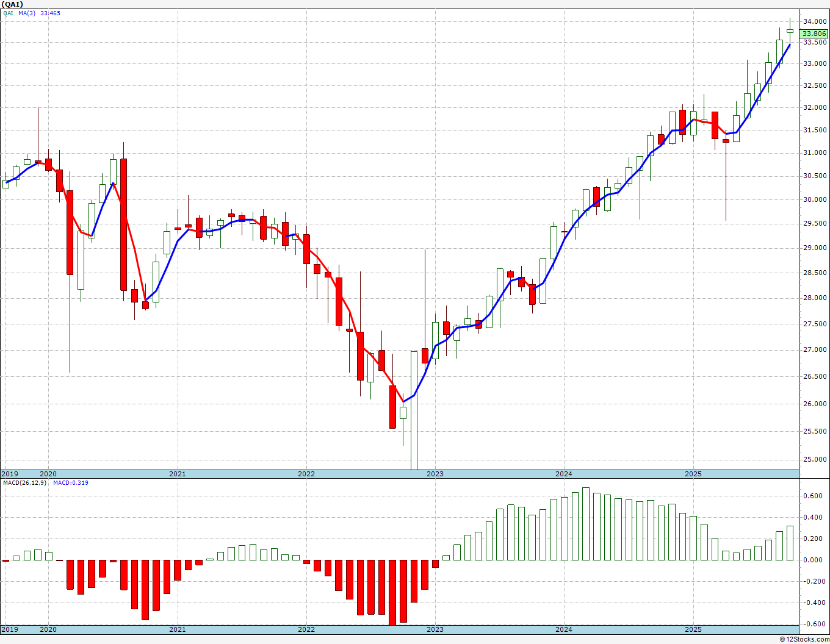Click the 27.500 price axis label
Viewport: 830px width, 644px height.
pyautogui.click(x=815, y=324)
